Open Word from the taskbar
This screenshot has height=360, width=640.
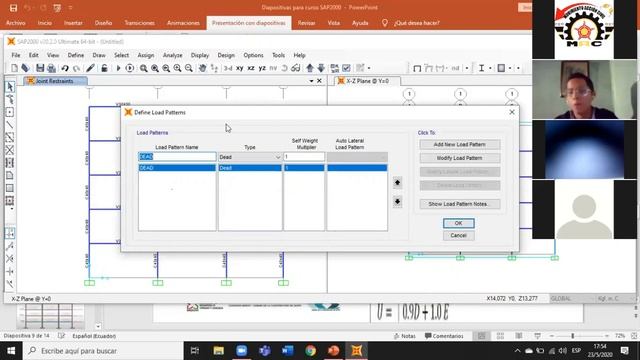(x=288, y=351)
